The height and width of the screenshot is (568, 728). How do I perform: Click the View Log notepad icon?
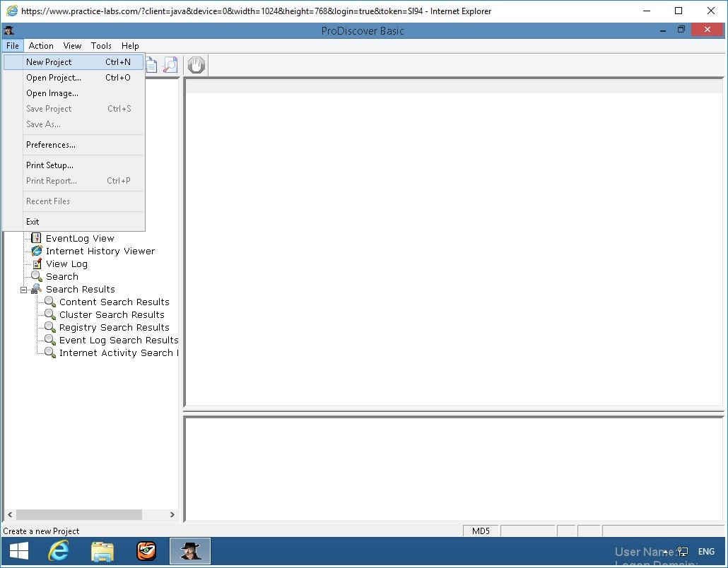click(37, 264)
